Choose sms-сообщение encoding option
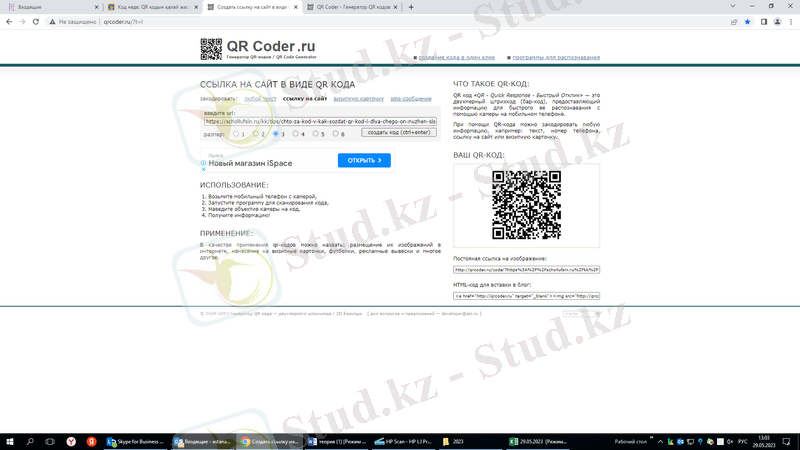 point(411,98)
